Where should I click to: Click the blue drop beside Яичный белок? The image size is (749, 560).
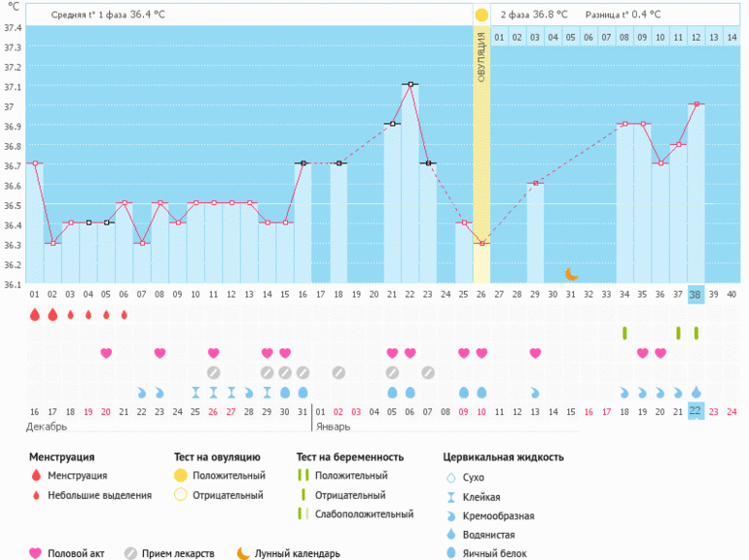(x=449, y=553)
